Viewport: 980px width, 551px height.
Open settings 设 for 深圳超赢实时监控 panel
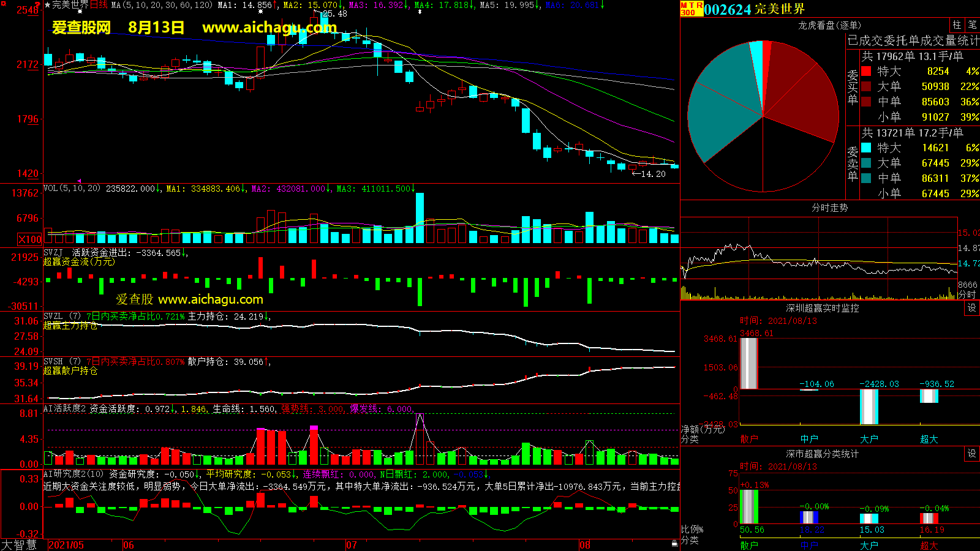(971, 308)
